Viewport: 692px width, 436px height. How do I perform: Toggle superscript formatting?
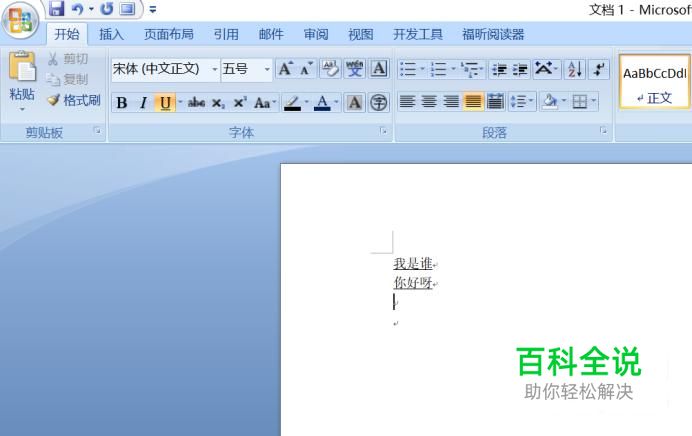tap(239, 103)
